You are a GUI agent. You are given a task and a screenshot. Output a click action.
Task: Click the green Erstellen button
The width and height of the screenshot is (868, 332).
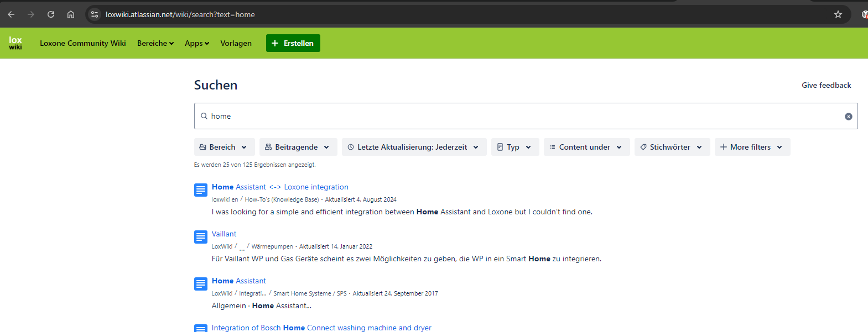pos(293,43)
